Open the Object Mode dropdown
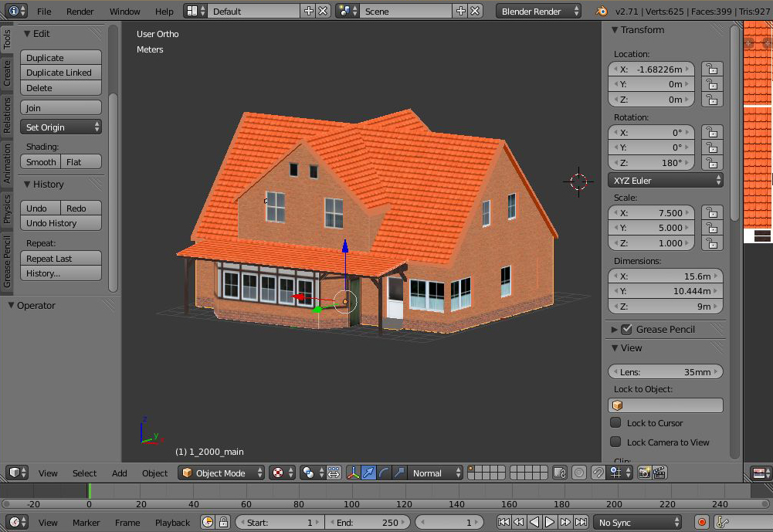Viewport: 773px width, 532px height. click(x=222, y=473)
